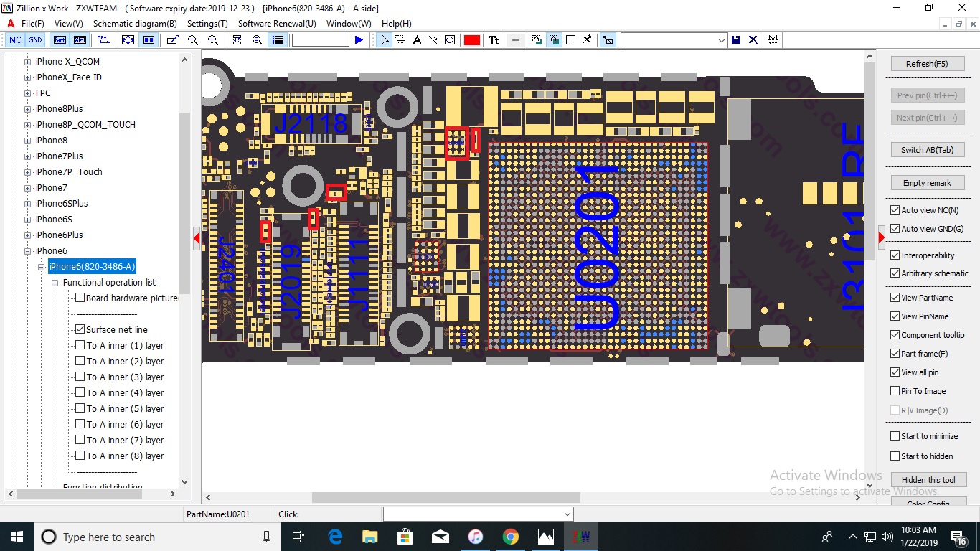Click the Switch AB(Tab) button

(x=927, y=150)
